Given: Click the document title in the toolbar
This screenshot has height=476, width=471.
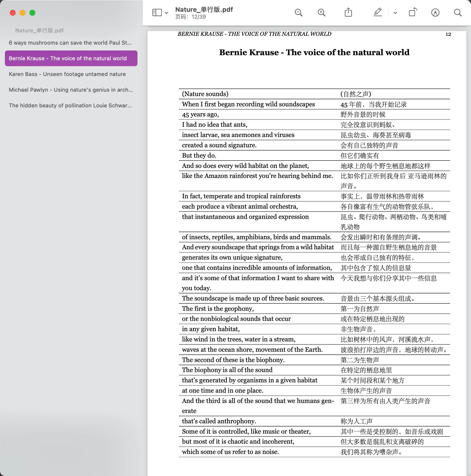Looking at the screenshot, I should (x=204, y=9).
